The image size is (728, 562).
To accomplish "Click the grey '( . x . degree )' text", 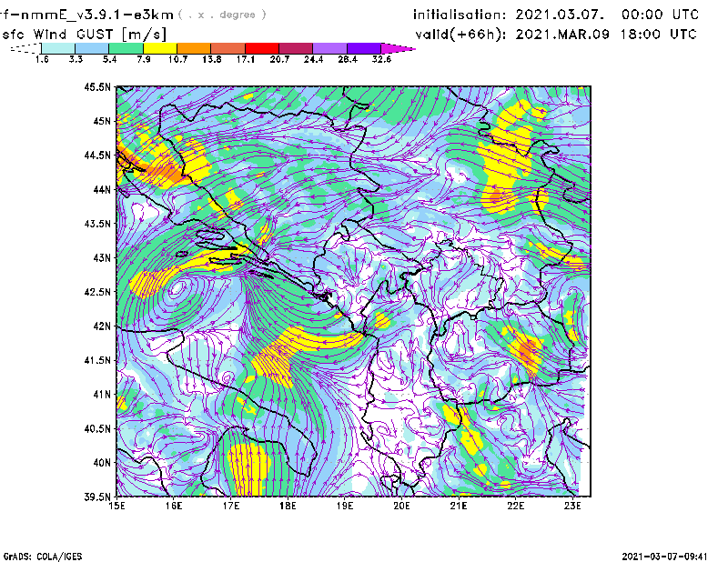I will 222,15.
